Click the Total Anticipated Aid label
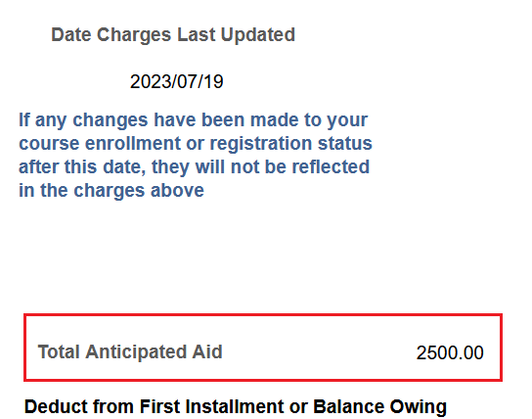The image size is (532, 419). 130,351
